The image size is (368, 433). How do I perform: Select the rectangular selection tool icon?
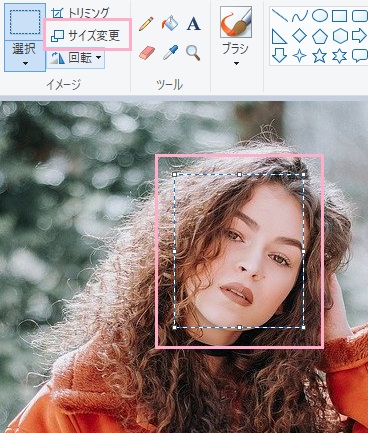click(25, 22)
